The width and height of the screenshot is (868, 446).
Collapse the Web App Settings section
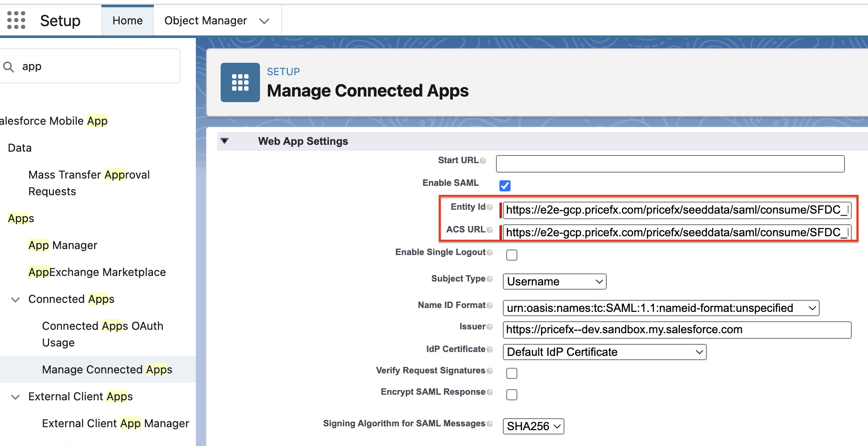pos(225,141)
